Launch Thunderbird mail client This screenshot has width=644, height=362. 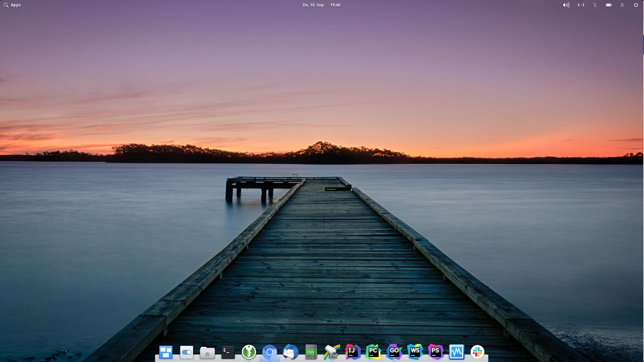(x=290, y=352)
